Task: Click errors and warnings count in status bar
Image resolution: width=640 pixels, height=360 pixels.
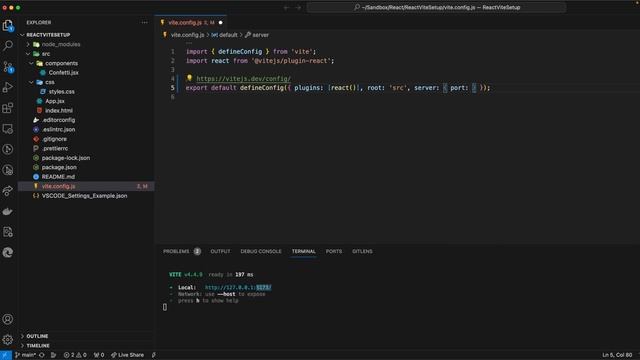Action: (x=75, y=355)
